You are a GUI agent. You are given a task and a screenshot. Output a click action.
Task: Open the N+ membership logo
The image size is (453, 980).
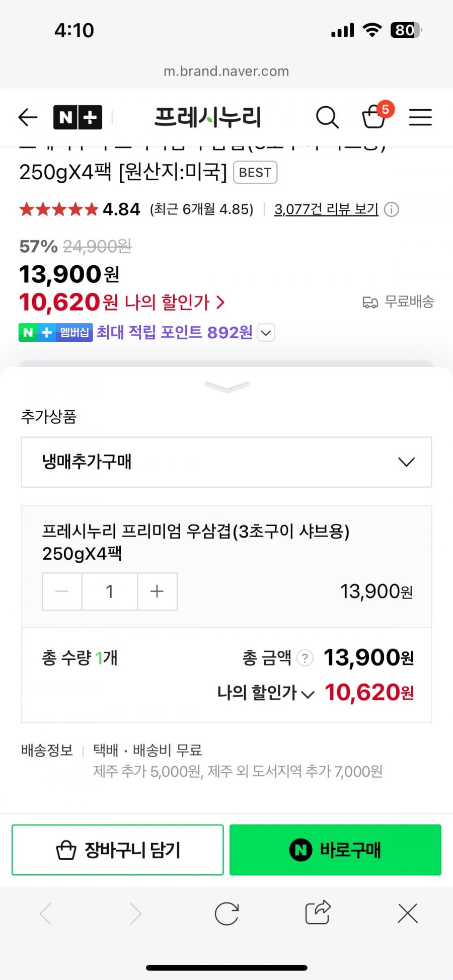[78, 117]
